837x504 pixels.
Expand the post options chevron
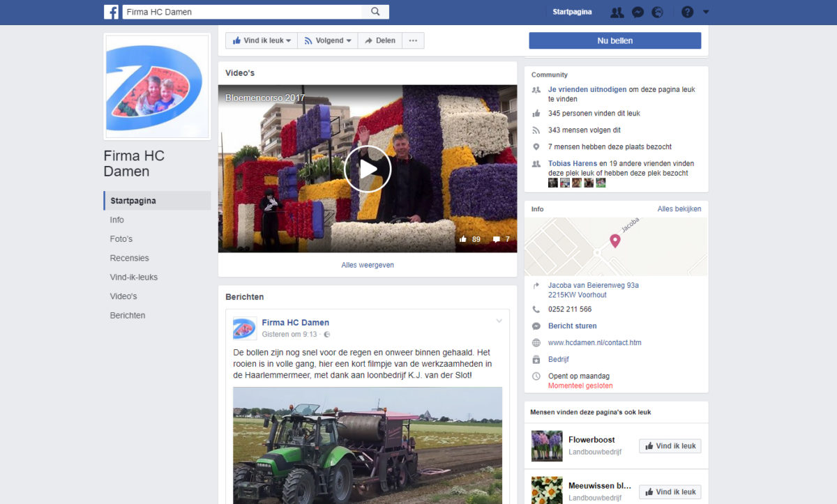tap(499, 321)
